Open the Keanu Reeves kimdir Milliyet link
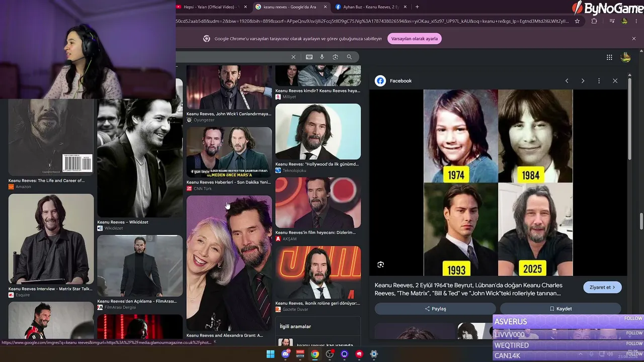The width and height of the screenshot is (644, 362). click(x=317, y=91)
